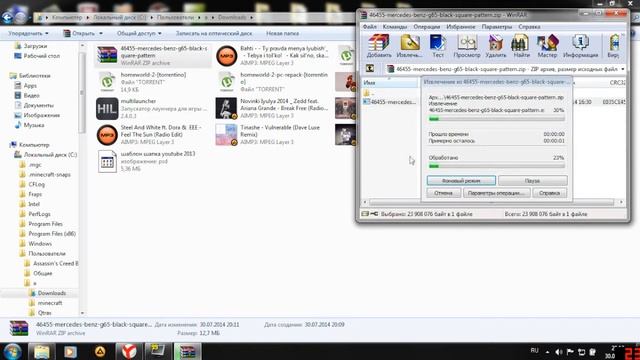Open the WinRAR Файл menu
Image resolution: width=640 pixels, height=360 pixels.
click(370, 27)
